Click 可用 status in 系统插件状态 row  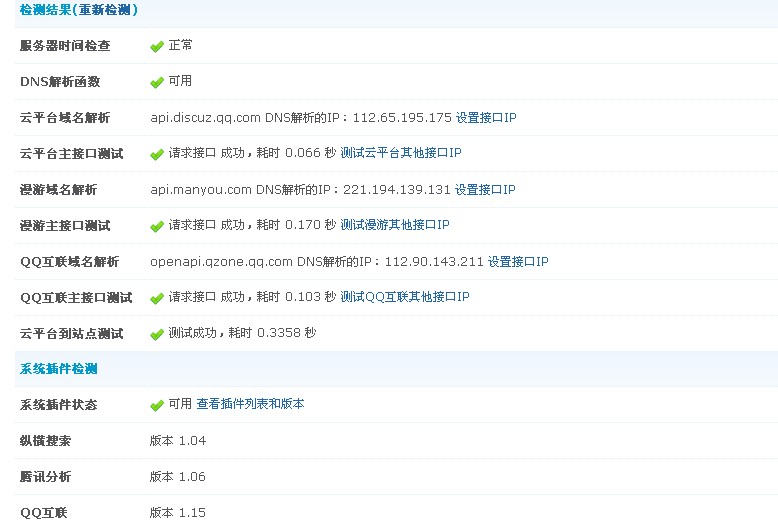pos(180,404)
